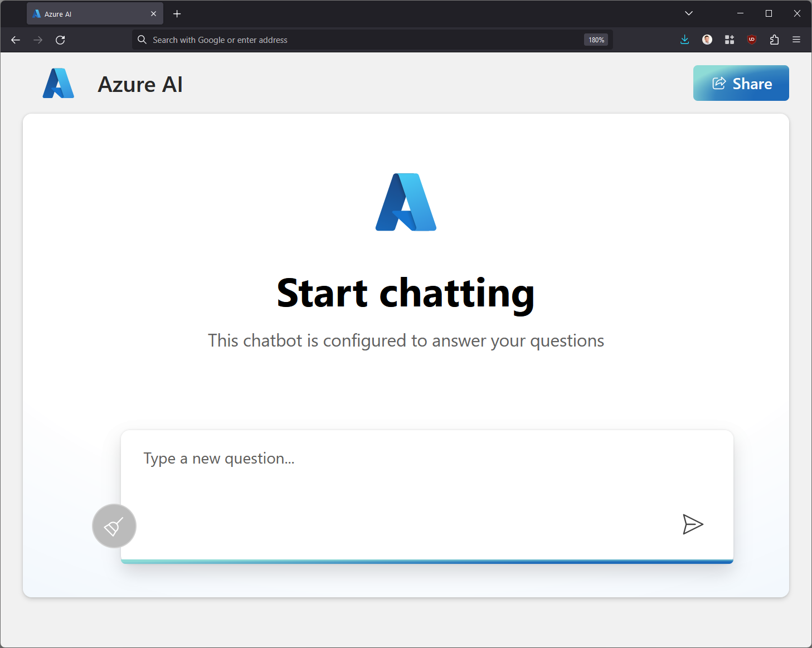Open the profile account avatar icon
The width and height of the screenshot is (812, 648).
tap(707, 40)
